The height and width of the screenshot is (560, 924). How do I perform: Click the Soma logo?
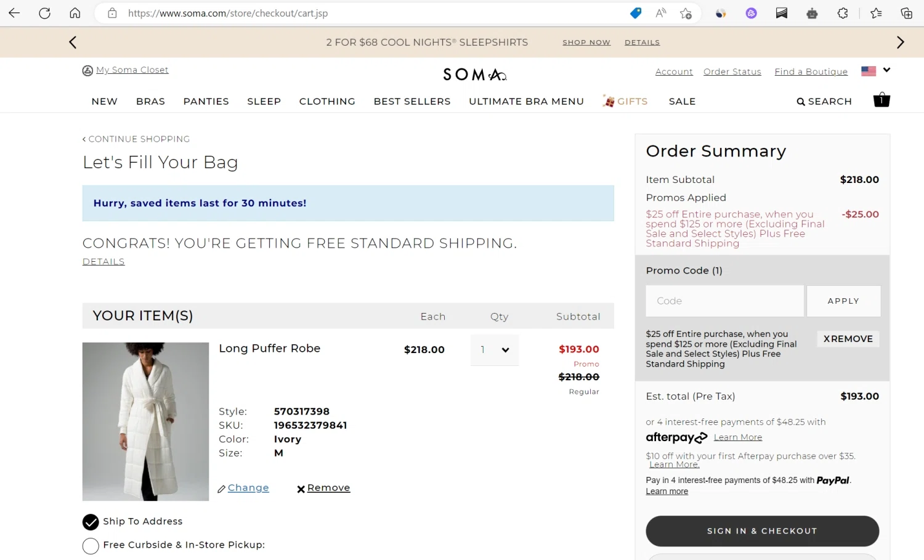tap(474, 75)
